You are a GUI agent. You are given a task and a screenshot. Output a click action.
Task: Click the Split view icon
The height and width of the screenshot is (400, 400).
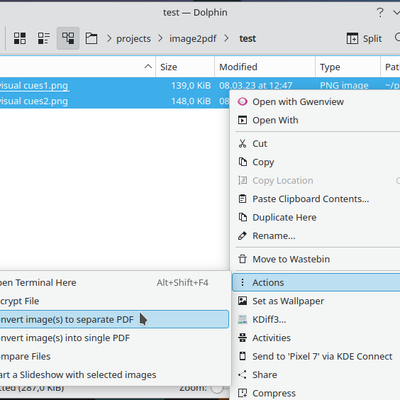pyautogui.click(x=352, y=39)
